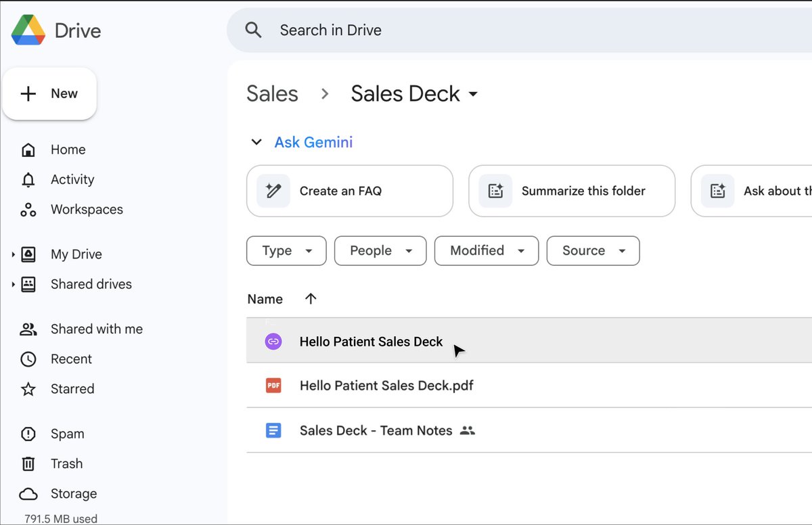Open the Recent files view

(x=71, y=359)
